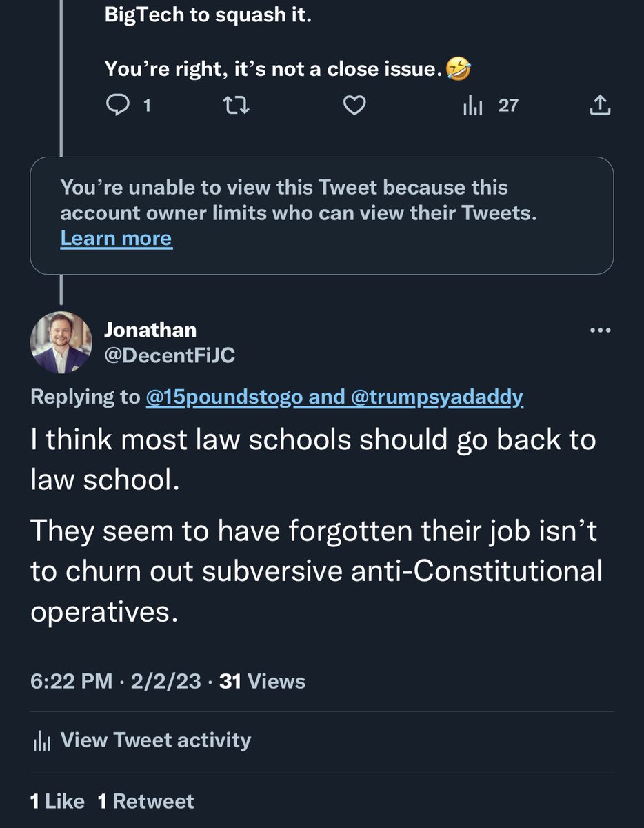Open the Learn more link
The width and height of the screenshot is (644, 828).
(116, 239)
